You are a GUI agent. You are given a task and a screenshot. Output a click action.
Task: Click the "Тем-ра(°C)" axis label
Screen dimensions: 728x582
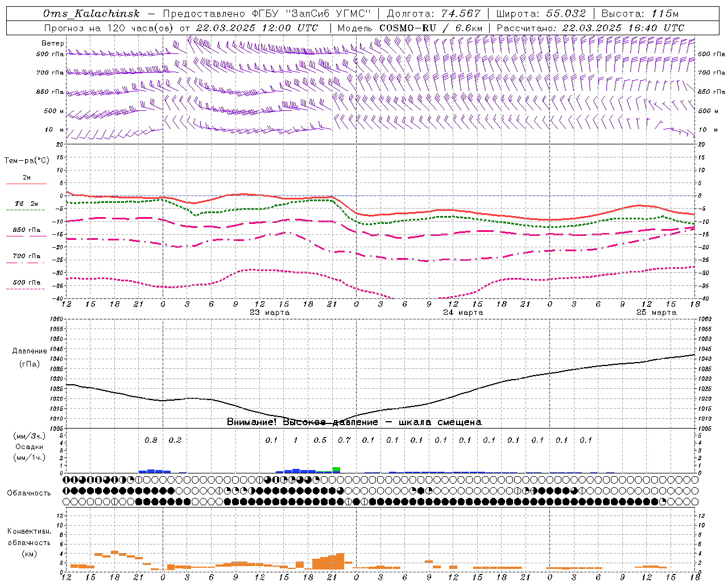(27, 161)
